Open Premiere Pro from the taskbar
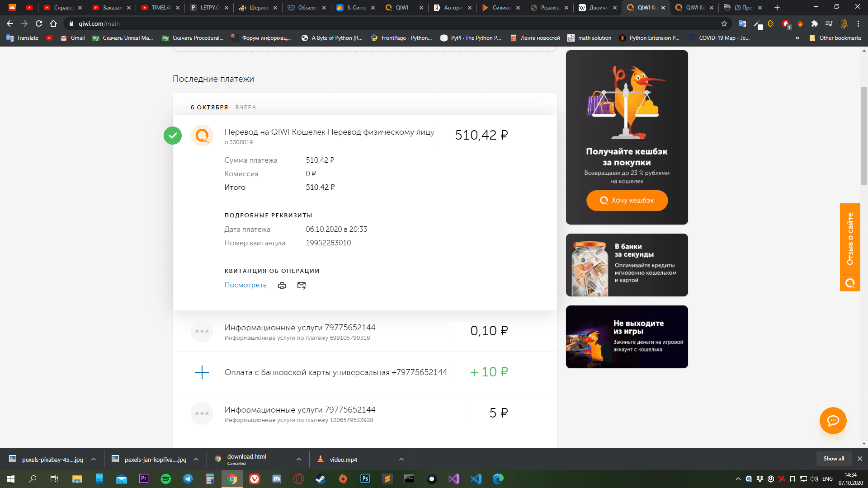 click(144, 479)
